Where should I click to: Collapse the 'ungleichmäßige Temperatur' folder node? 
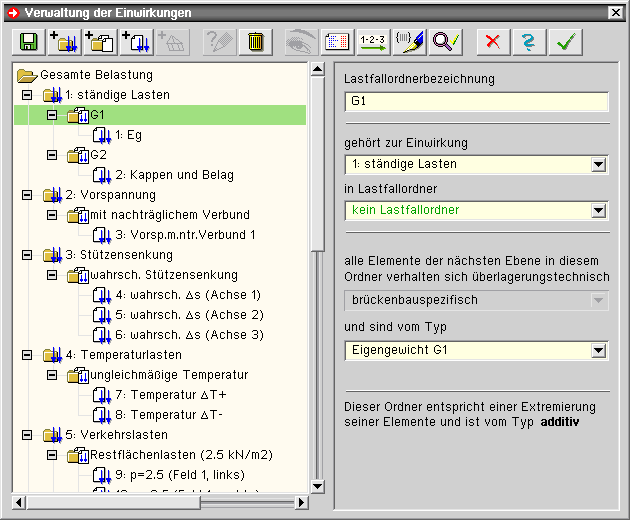(53, 375)
